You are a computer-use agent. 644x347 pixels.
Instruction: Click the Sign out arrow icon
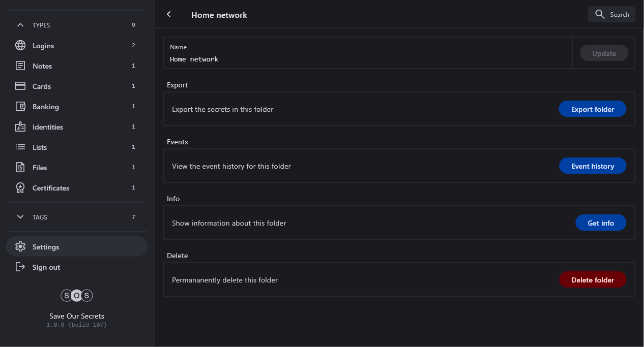(20, 267)
